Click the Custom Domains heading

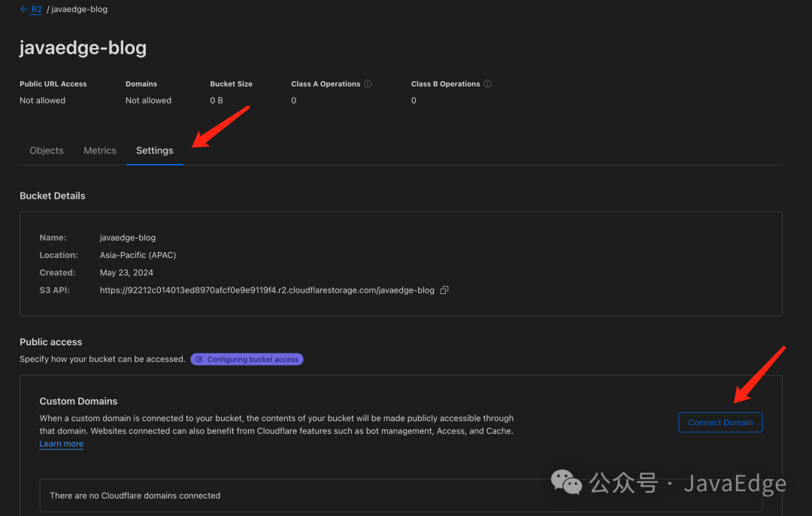point(78,401)
